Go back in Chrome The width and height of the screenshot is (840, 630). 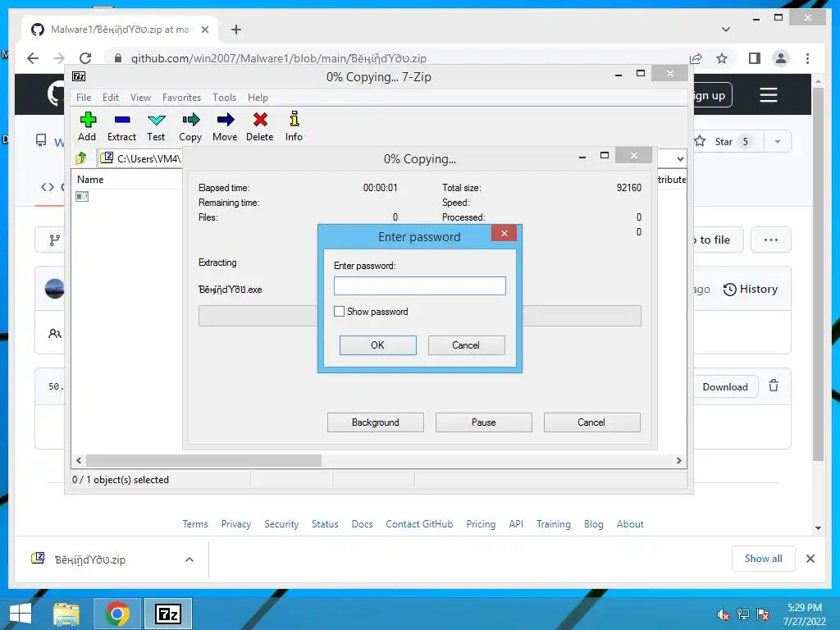click(x=33, y=58)
